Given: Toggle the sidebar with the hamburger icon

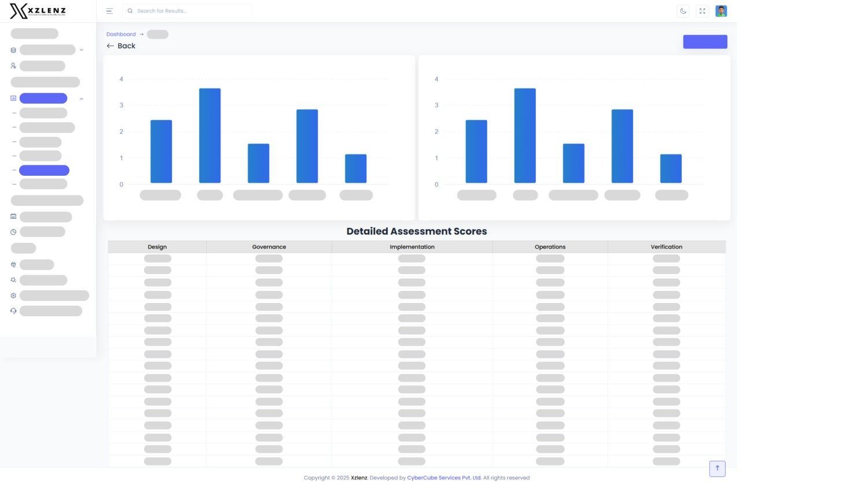Looking at the screenshot, I should tap(109, 11).
